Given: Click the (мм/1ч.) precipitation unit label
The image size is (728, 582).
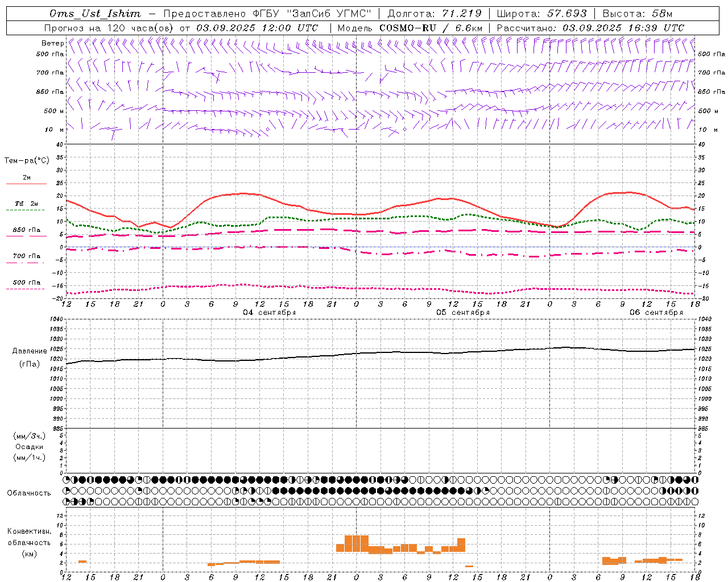Looking at the screenshot, I should click(x=30, y=458).
